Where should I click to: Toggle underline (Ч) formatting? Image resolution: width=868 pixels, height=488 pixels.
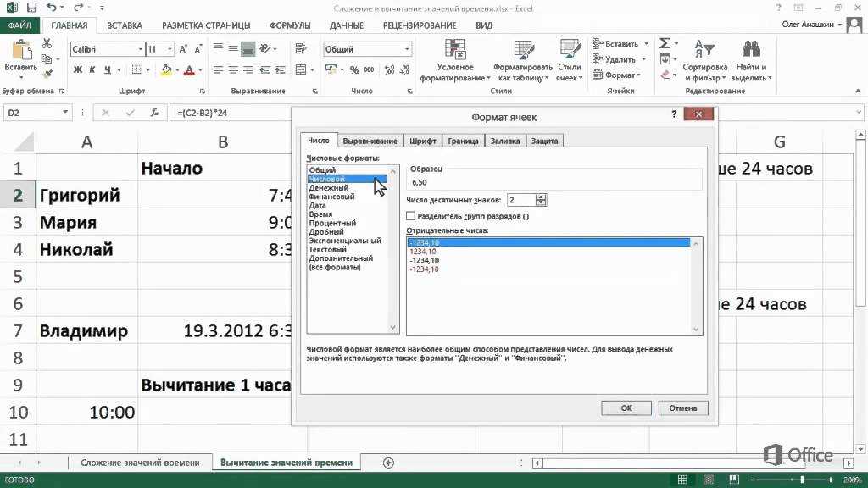tap(108, 69)
